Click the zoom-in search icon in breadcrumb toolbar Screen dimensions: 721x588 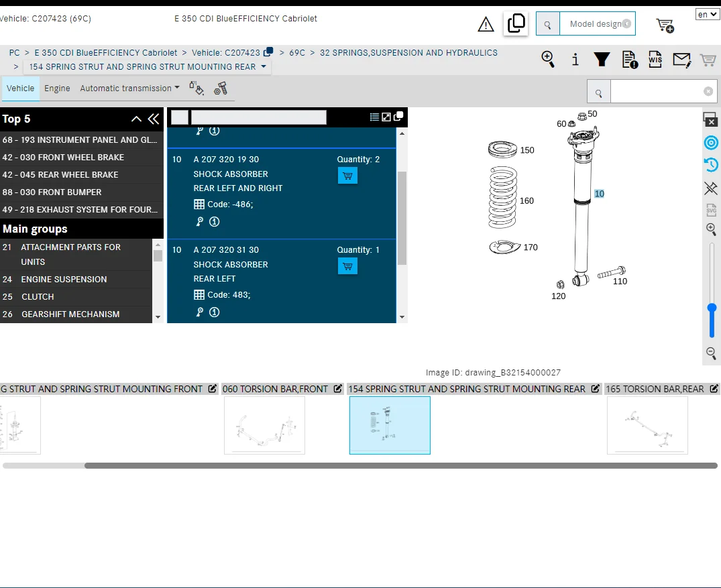click(x=548, y=59)
